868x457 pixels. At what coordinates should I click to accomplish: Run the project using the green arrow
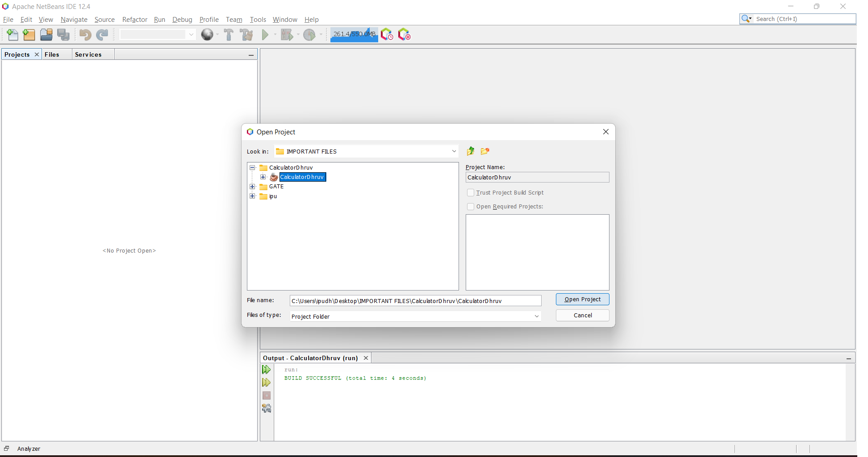point(266,35)
